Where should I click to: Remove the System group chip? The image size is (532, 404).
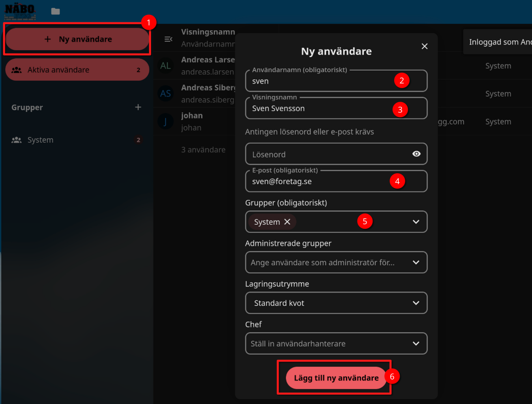click(x=287, y=221)
